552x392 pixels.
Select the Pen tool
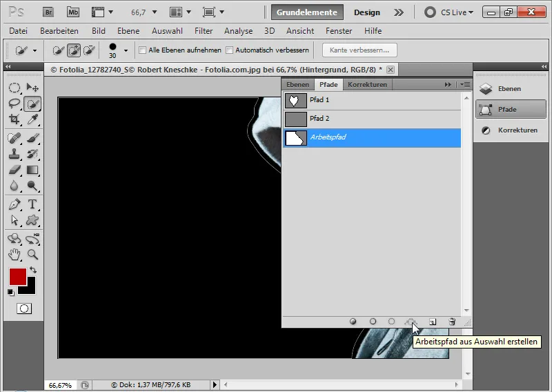tap(14, 204)
